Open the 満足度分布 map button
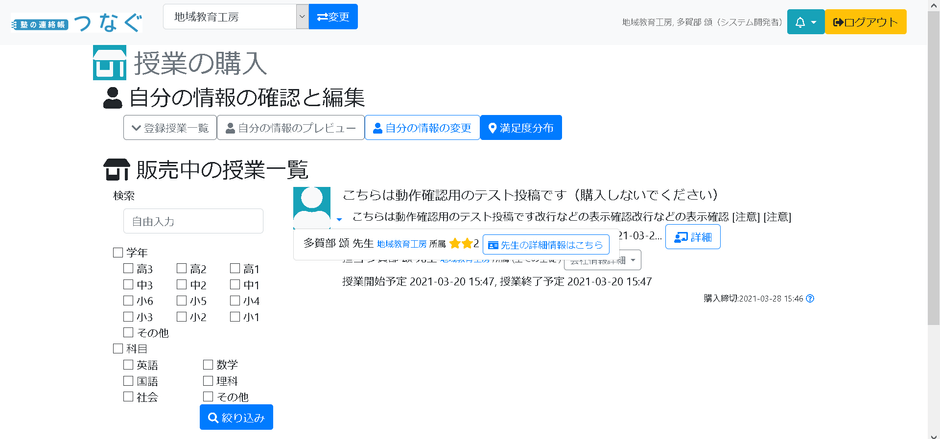Viewport: 940px width, 439px height. 521,128
